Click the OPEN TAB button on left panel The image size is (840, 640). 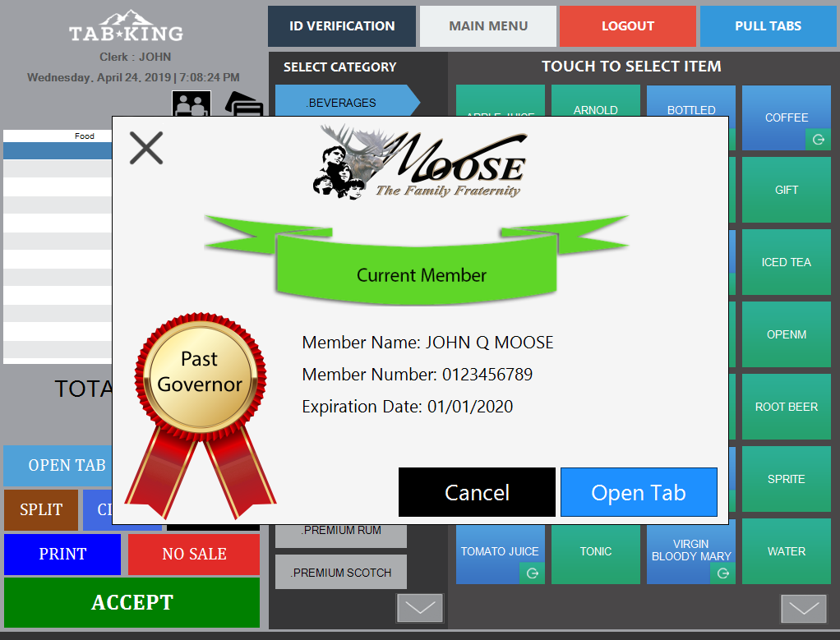(x=59, y=465)
